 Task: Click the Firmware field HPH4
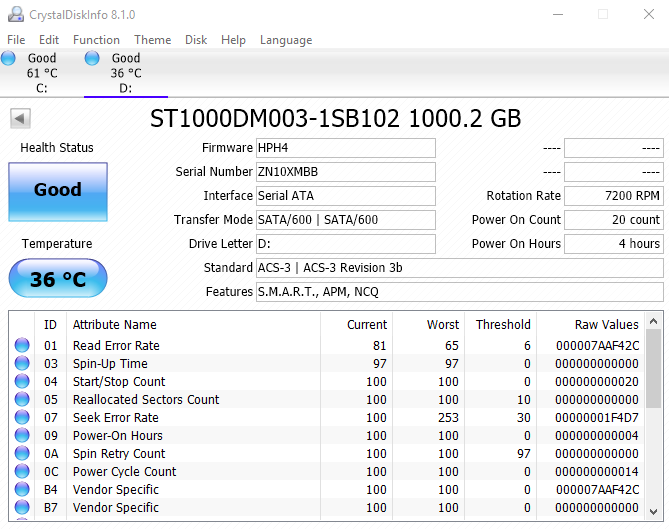click(346, 148)
